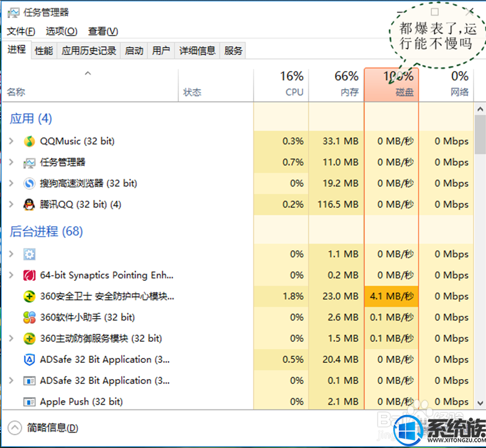Click the Synaptics Pointing icon
Viewport: 486px width, 448px height.
(x=29, y=275)
